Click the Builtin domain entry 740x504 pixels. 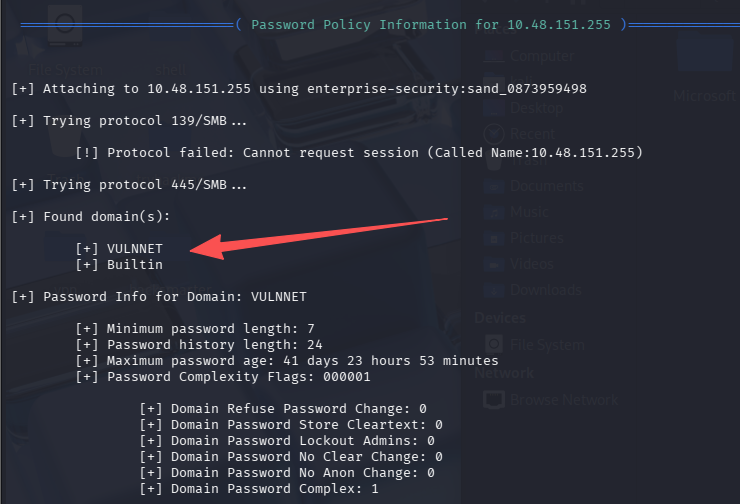134,264
